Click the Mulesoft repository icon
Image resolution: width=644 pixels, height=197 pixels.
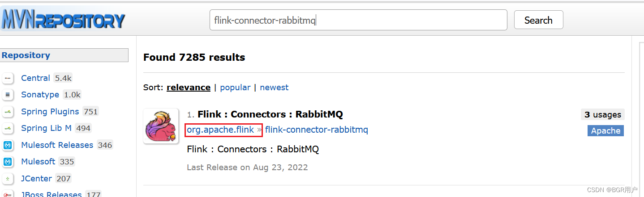click(8, 162)
